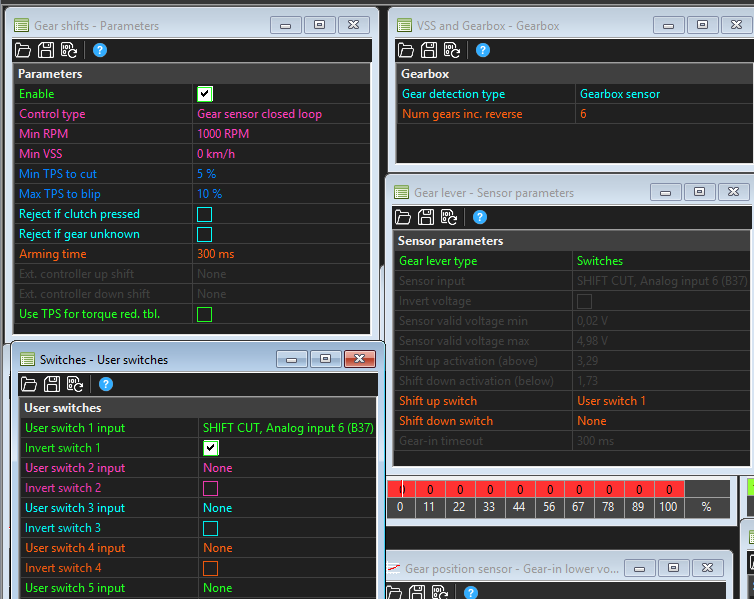Screen dimensions: 754x599
Task: Gear lever Sensor parameters title icon
Action: 402,193
